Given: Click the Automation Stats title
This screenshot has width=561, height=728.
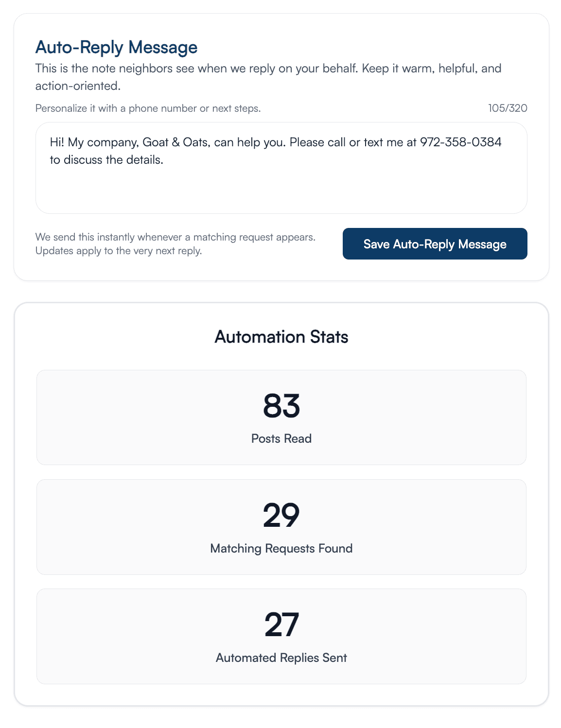Looking at the screenshot, I should pos(281,336).
